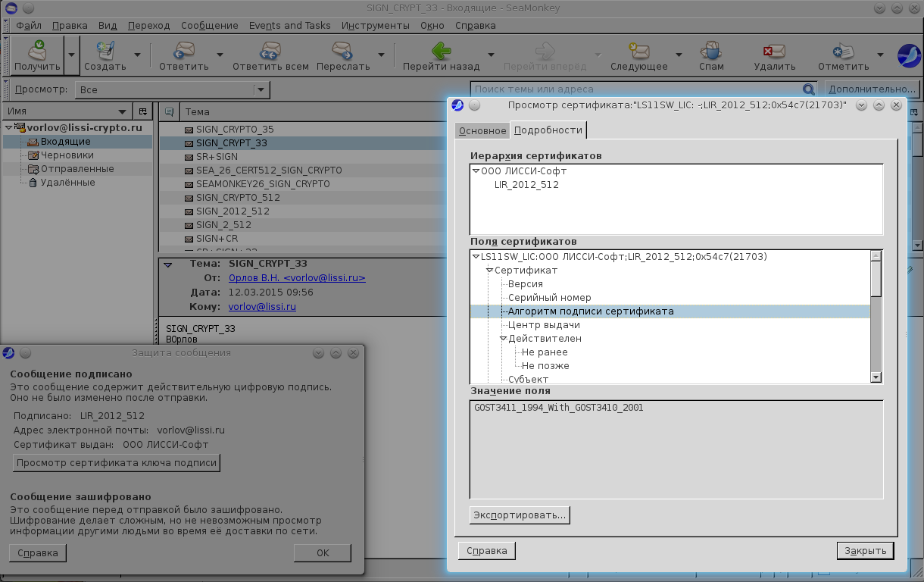Collapse ООО ЛИССИ-Софт in certificate hierarchy
The width and height of the screenshot is (924, 582).
click(476, 171)
